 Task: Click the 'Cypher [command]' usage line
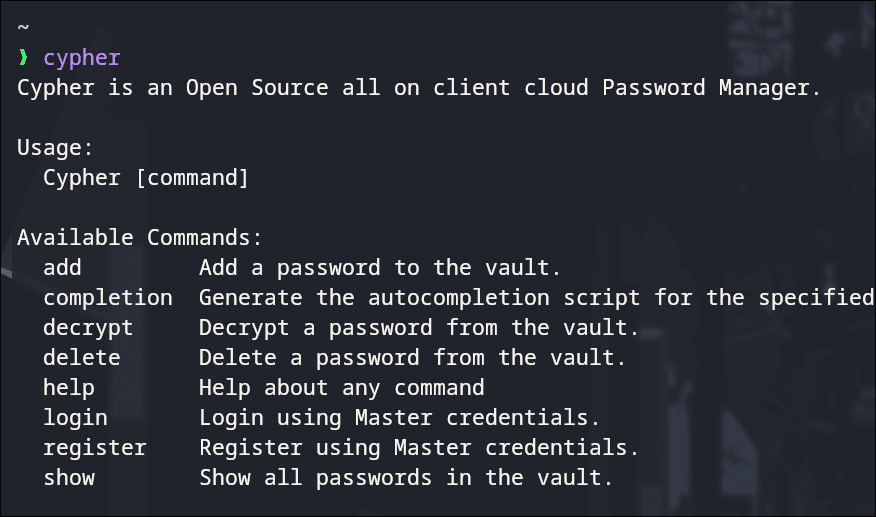146,178
